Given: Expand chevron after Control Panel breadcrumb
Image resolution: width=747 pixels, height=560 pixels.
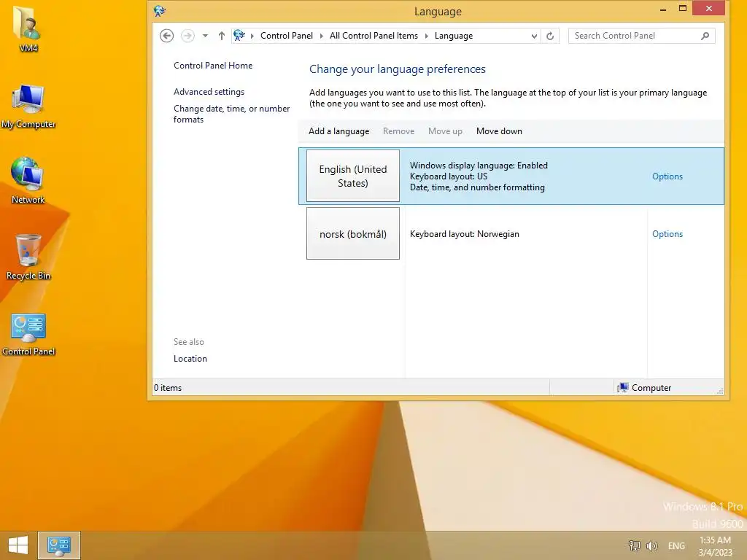Looking at the screenshot, I should pyautogui.click(x=321, y=36).
